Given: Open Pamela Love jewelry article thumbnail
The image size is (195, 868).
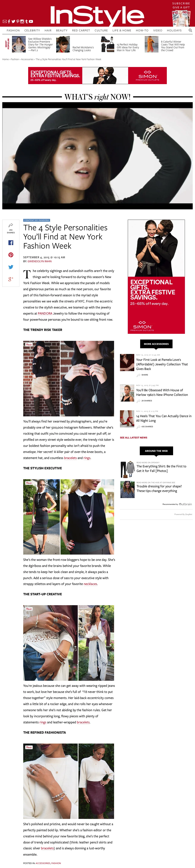Looking at the screenshot, I should click(127, 362).
